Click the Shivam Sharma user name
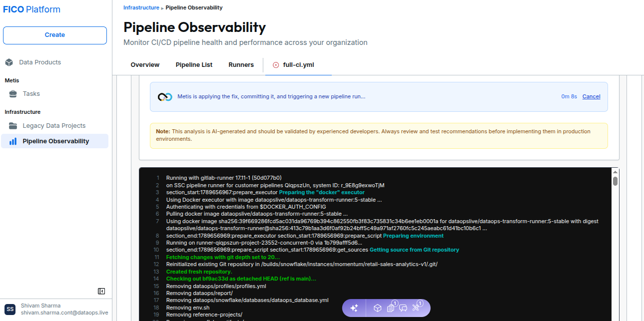Image resolution: width=644 pixels, height=321 pixels. click(x=40, y=306)
